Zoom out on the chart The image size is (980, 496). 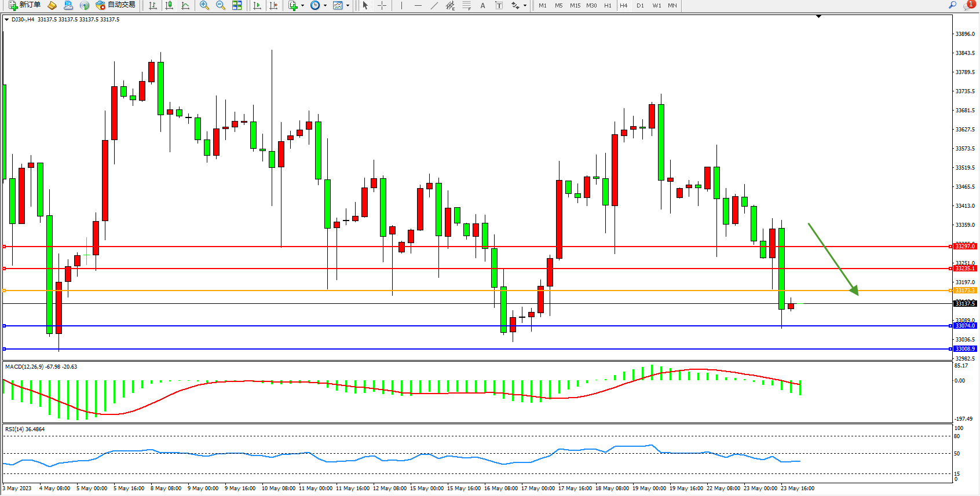click(221, 5)
